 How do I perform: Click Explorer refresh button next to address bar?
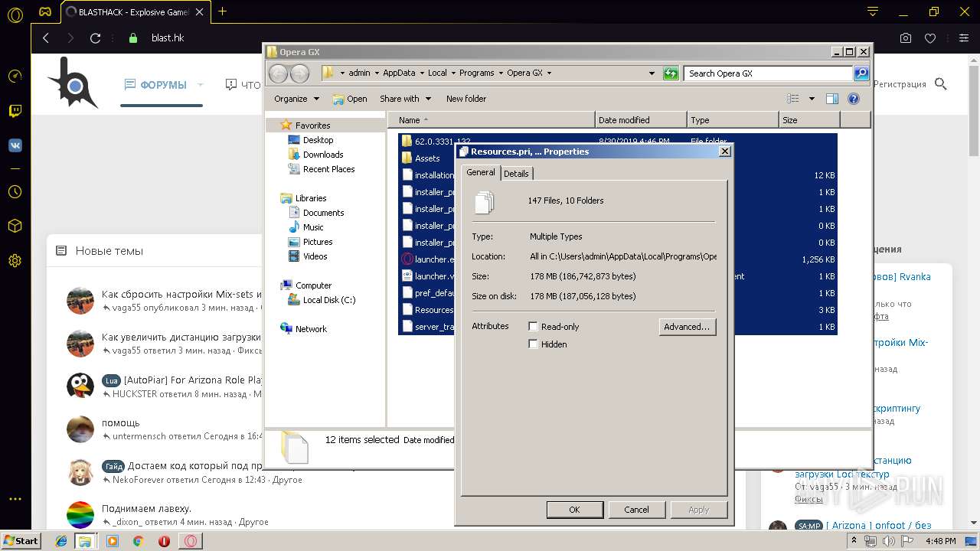pyautogui.click(x=671, y=73)
